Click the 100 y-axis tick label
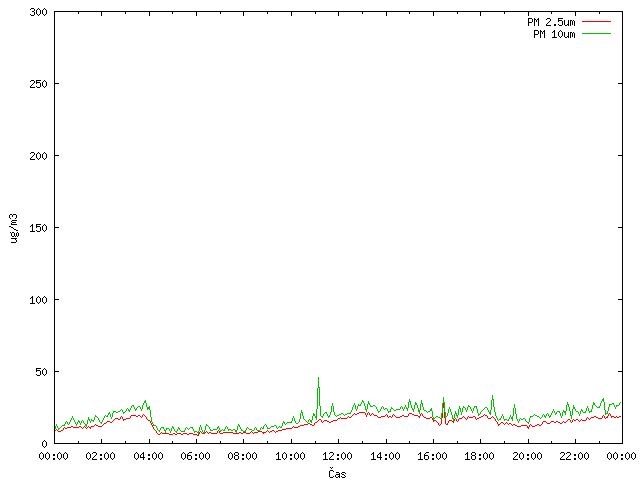Image resolution: width=640 pixels, height=480 pixels. (38, 300)
